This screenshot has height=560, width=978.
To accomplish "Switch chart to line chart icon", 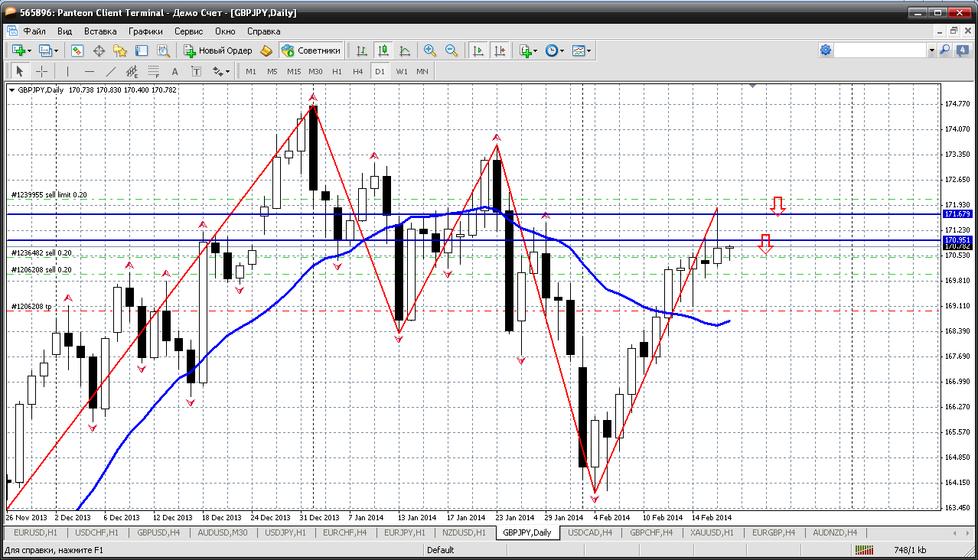I will tap(405, 50).
